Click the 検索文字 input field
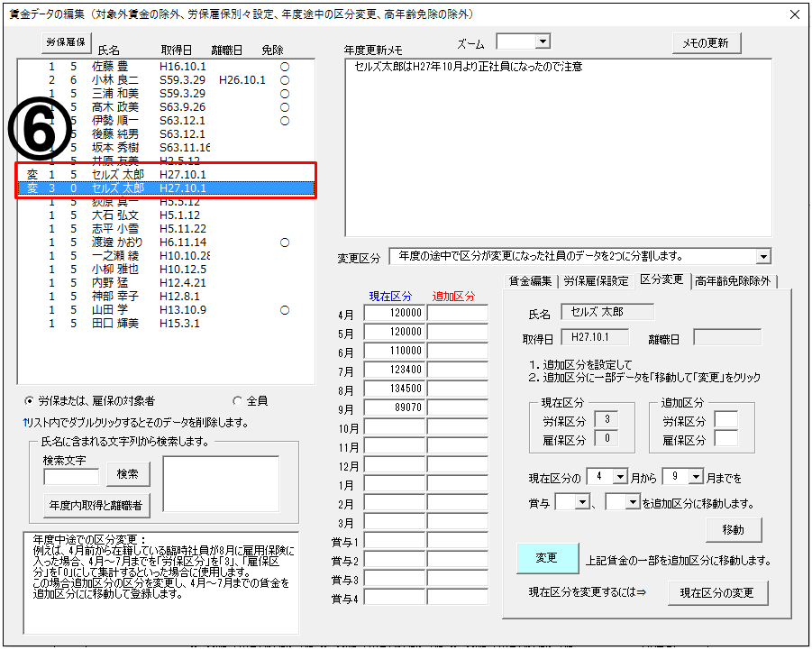The image size is (812, 650). [x=70, y=476]
